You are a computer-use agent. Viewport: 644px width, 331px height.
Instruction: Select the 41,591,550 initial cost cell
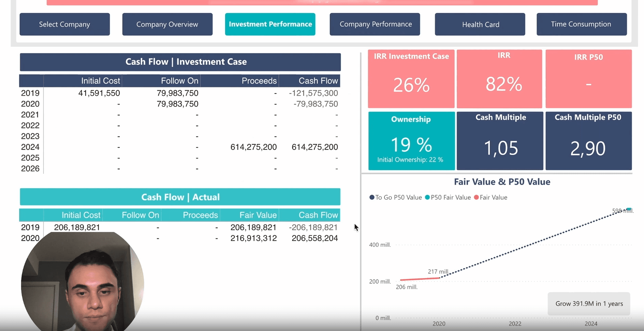coord(99,93)
